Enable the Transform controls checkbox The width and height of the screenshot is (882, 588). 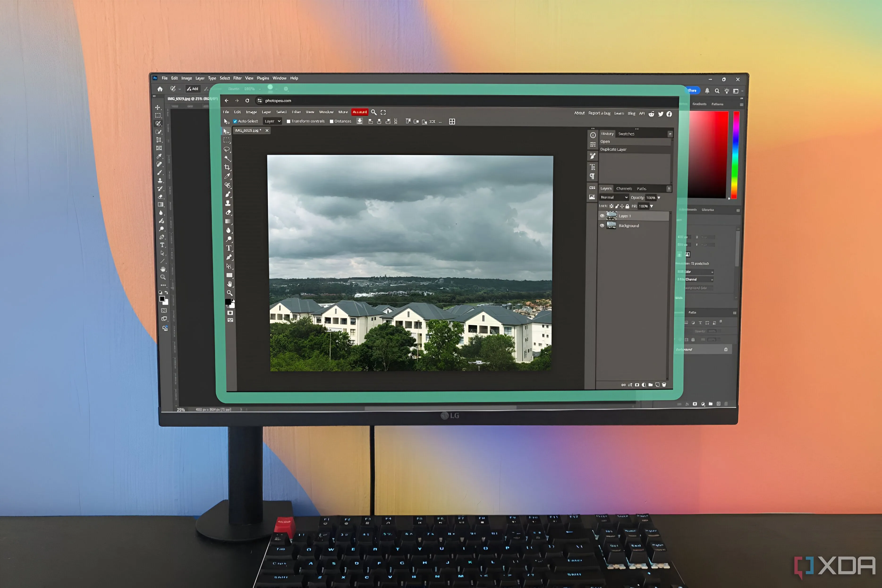(x=288, y=121)
